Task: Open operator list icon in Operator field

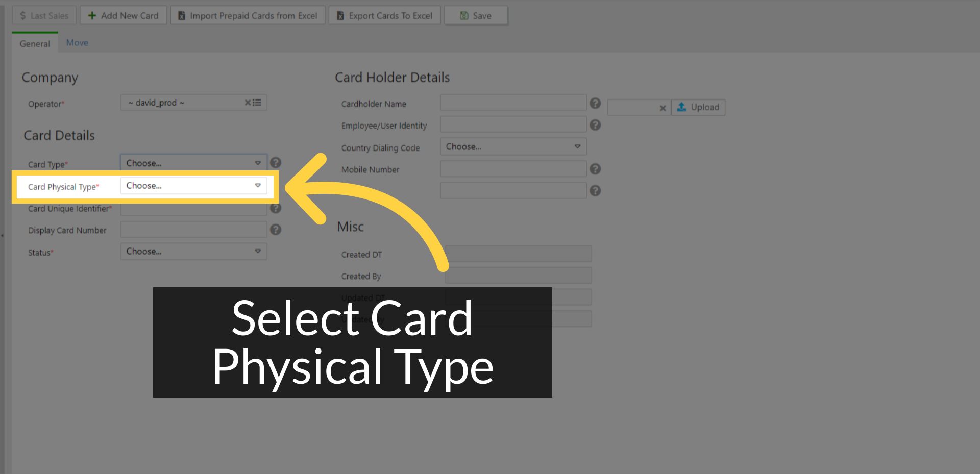Action: click(257, 103)
